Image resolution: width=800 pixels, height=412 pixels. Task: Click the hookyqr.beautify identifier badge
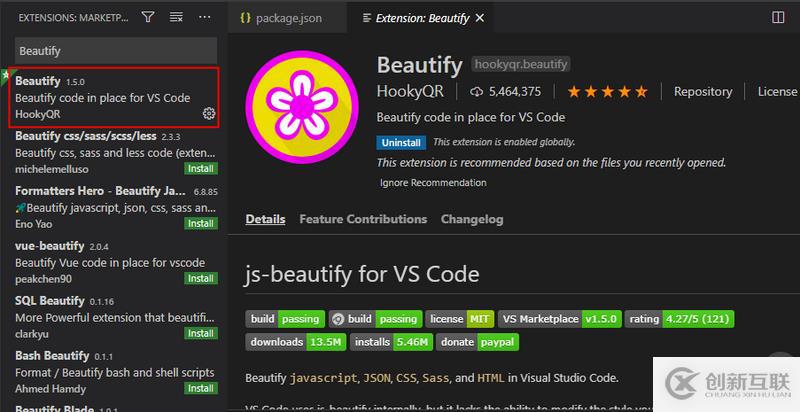pos(520,64)
